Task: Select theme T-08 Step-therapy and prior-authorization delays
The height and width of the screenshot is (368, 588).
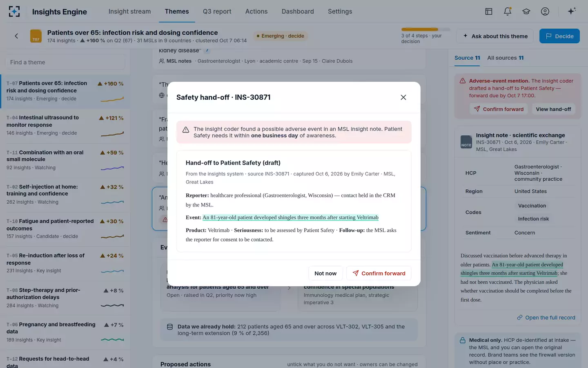Action: pyautogui.click(x=65, y=298)
